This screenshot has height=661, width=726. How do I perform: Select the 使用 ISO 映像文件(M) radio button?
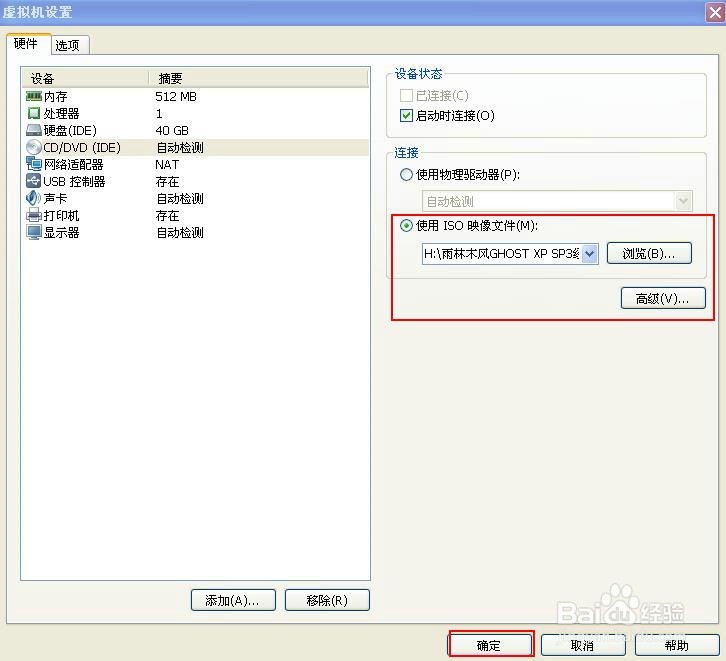tap(406, 225)
